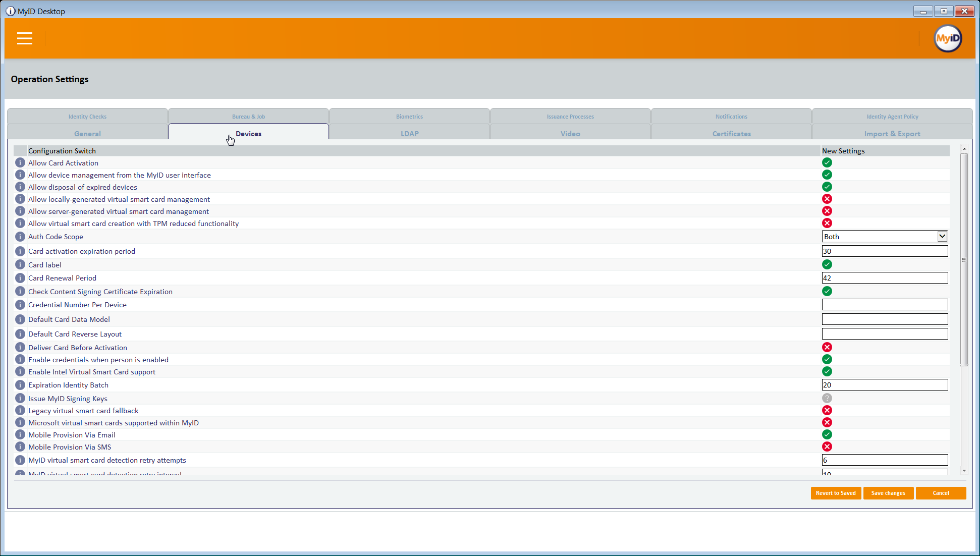Click the MyID logo icon
The image size is (980, 556).
pyautogui.click(x=947, y=38)
